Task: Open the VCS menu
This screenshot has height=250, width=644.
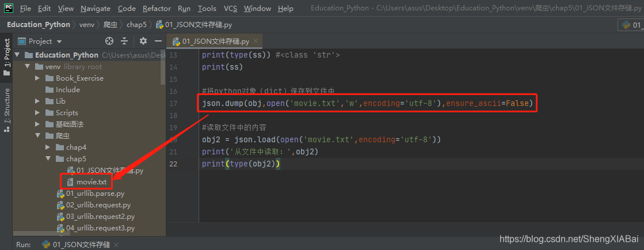Action: click(230, 8)
